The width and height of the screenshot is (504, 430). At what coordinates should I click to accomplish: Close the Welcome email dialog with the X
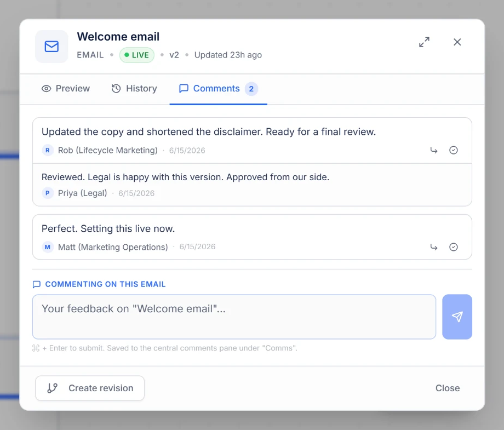[x=457, y=42]
